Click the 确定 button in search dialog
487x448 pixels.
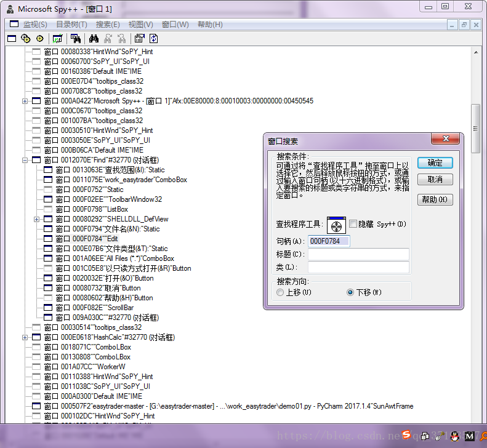[435, 162]
